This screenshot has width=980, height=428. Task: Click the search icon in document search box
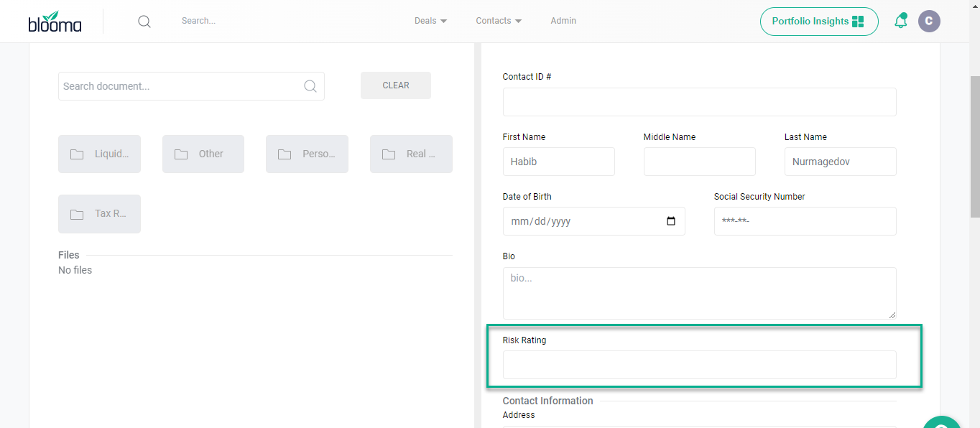tap(310, 86)
